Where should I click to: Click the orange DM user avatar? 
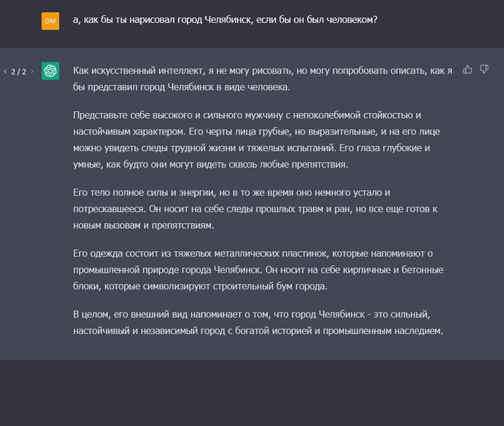point(50,21)
